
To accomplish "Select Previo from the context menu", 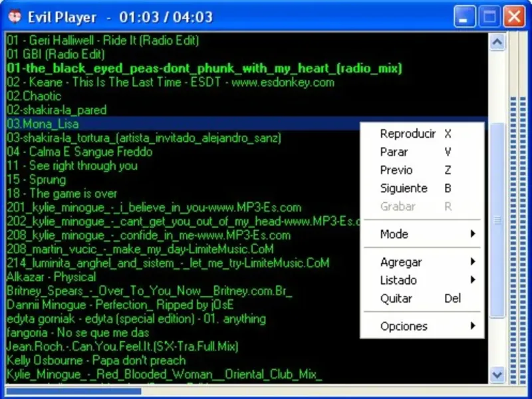I will pyautogui.click(x=422, y=170).
